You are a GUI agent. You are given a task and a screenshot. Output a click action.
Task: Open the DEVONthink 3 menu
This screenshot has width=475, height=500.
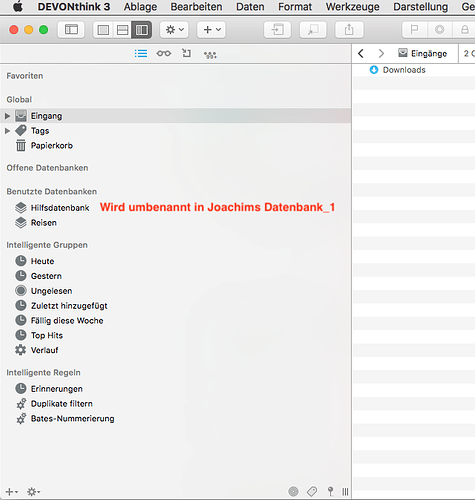tap(74, 7)
